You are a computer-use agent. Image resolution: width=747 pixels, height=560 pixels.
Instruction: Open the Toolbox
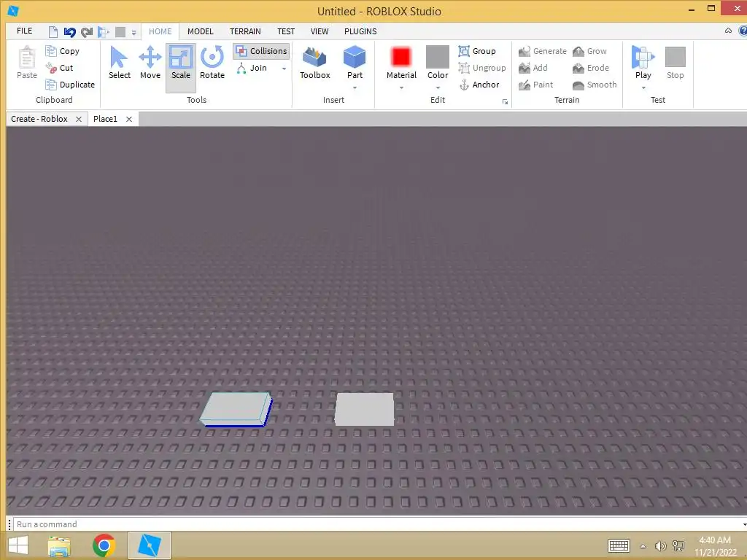tap(315, 63)
